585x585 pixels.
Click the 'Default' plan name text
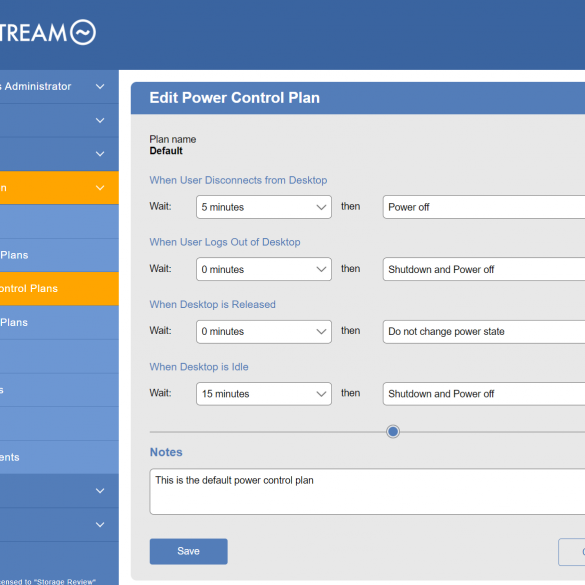click(x=166, y=151)
